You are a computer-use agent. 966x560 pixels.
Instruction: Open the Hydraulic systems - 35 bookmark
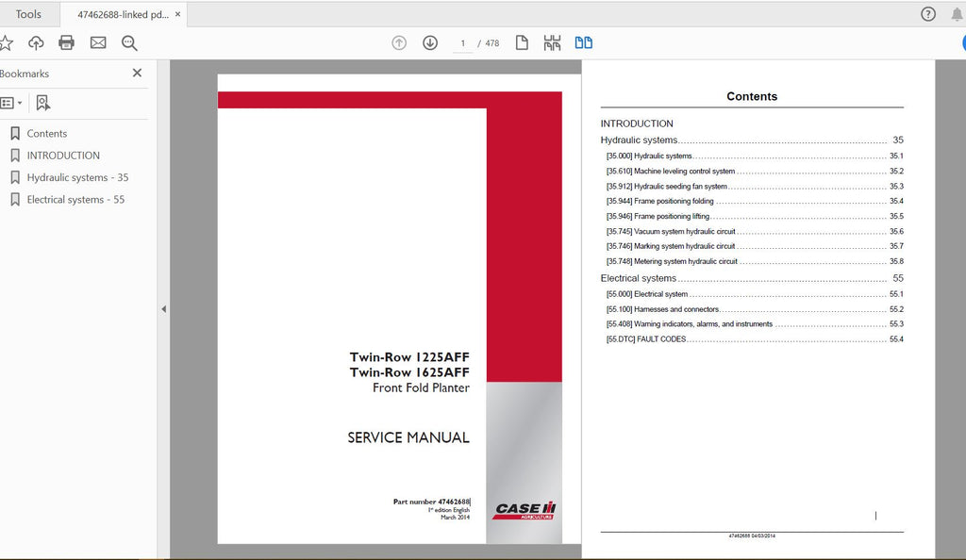(x=77, y=177)
